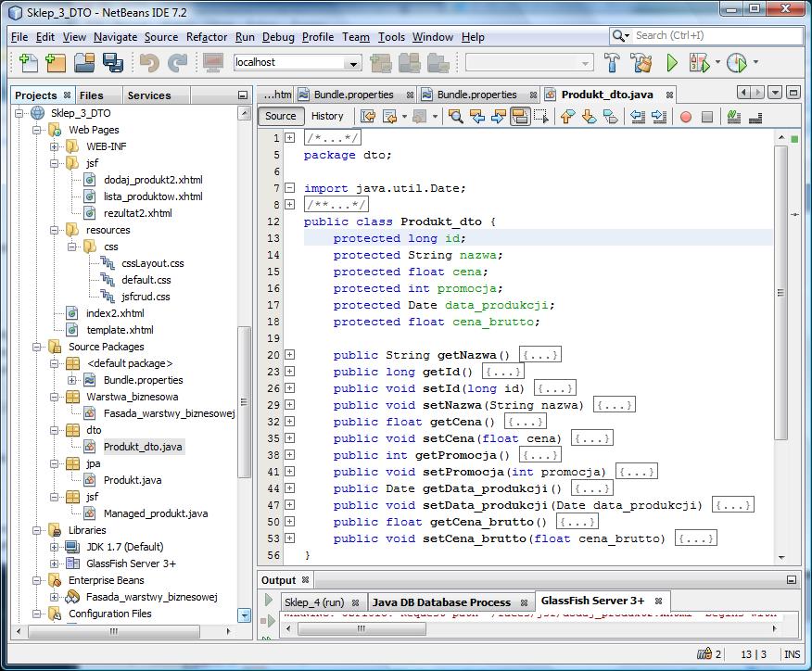Viewport: 812px width, 671px height.
Task: Collapse the import fold on line 7
Action: tap(290, 188)
